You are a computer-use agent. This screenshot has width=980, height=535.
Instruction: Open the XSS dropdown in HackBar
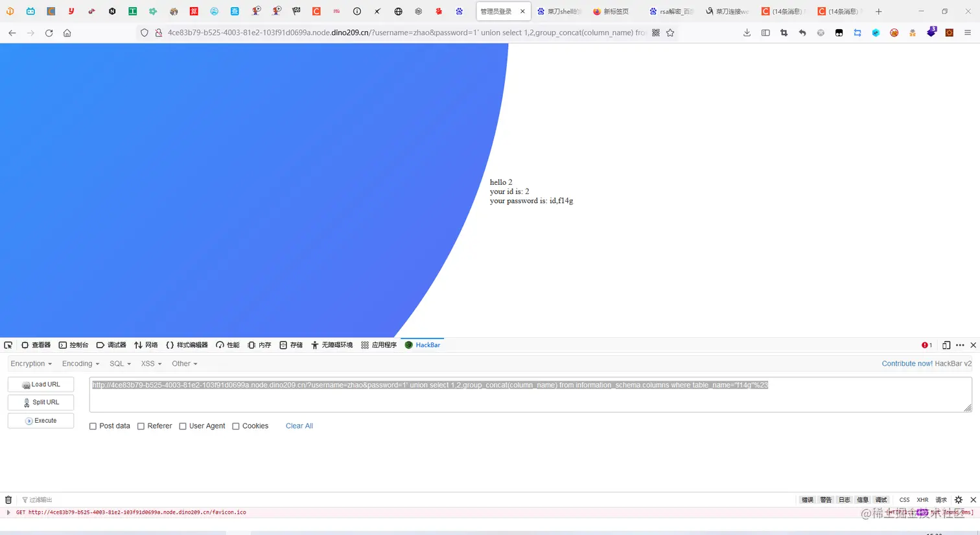pyautogui.click(x=150, y=363)
